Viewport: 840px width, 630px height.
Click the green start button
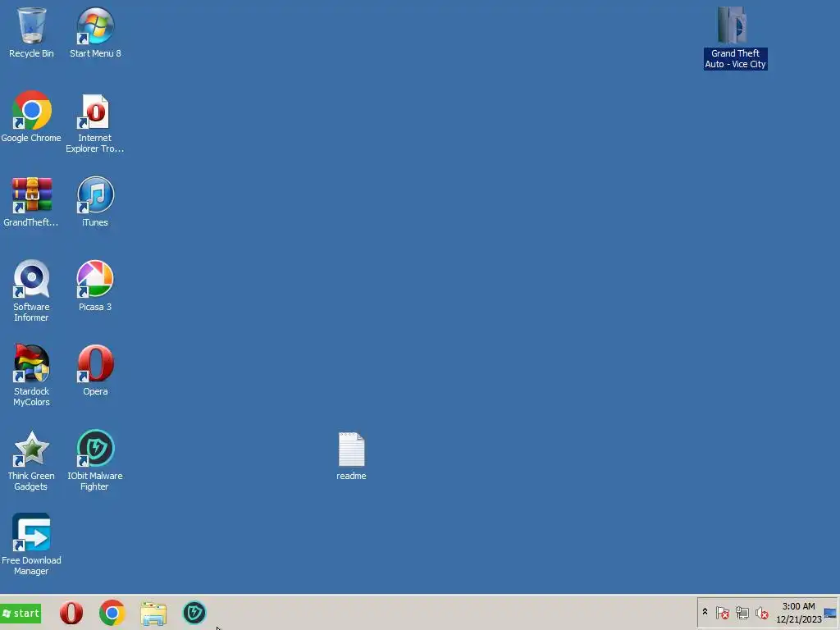(21, 614)
